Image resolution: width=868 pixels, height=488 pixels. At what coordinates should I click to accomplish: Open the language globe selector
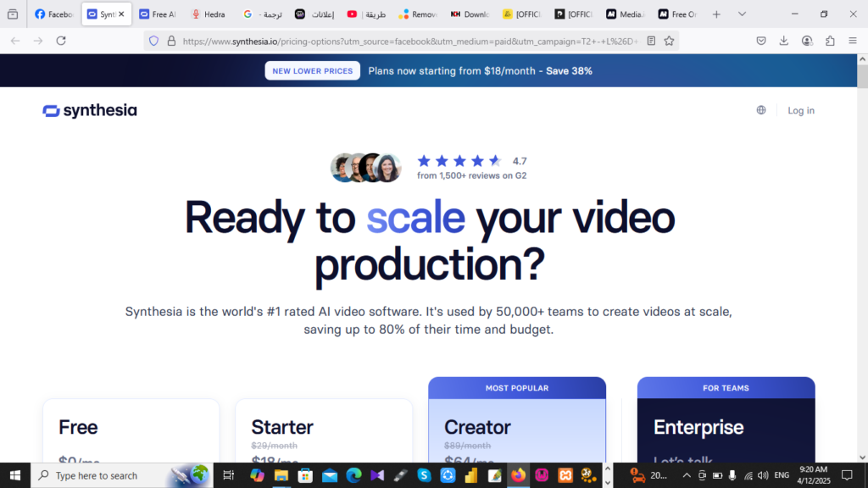point(761,110)
